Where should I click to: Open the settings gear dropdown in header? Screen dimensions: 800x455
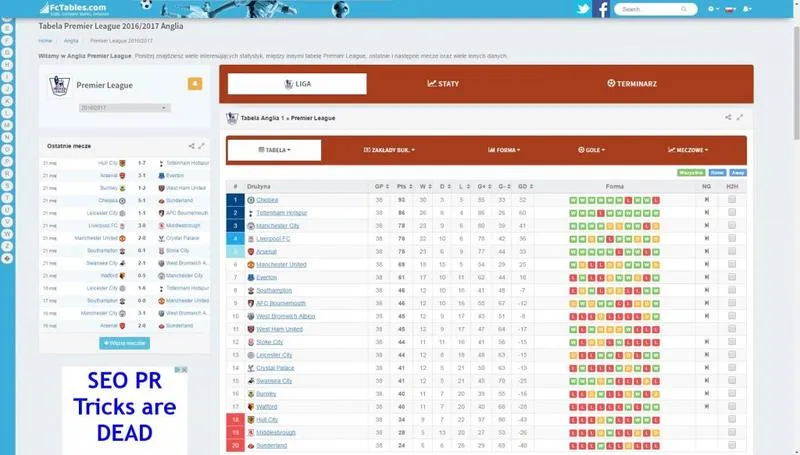point(713,9)
